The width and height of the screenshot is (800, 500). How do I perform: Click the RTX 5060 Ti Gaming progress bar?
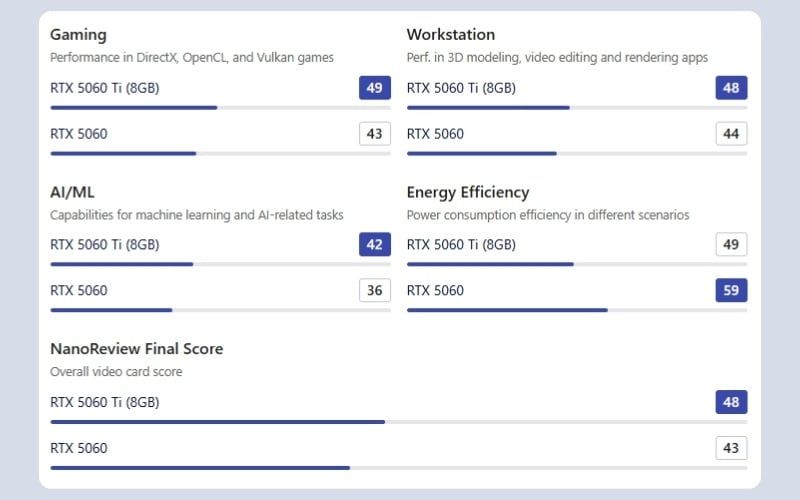coord(220,107)
